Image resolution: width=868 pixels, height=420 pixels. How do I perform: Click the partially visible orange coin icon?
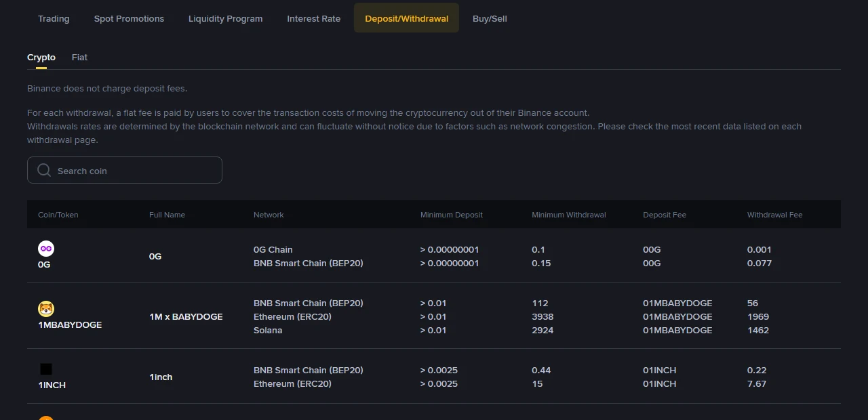coord(46,418)
